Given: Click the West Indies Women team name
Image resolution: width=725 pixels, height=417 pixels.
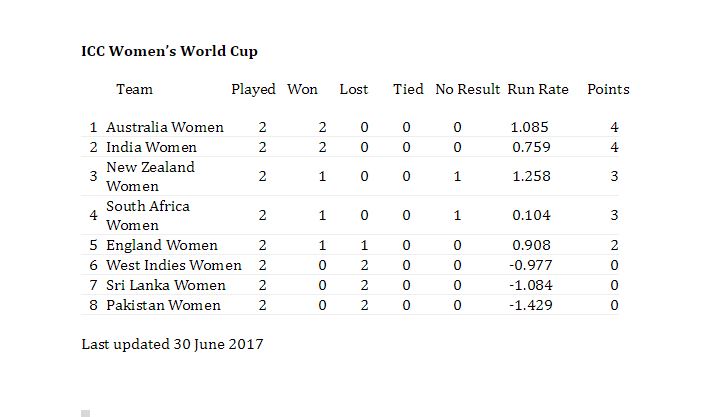Looking at the screenshot, I should tap(173, 265).
